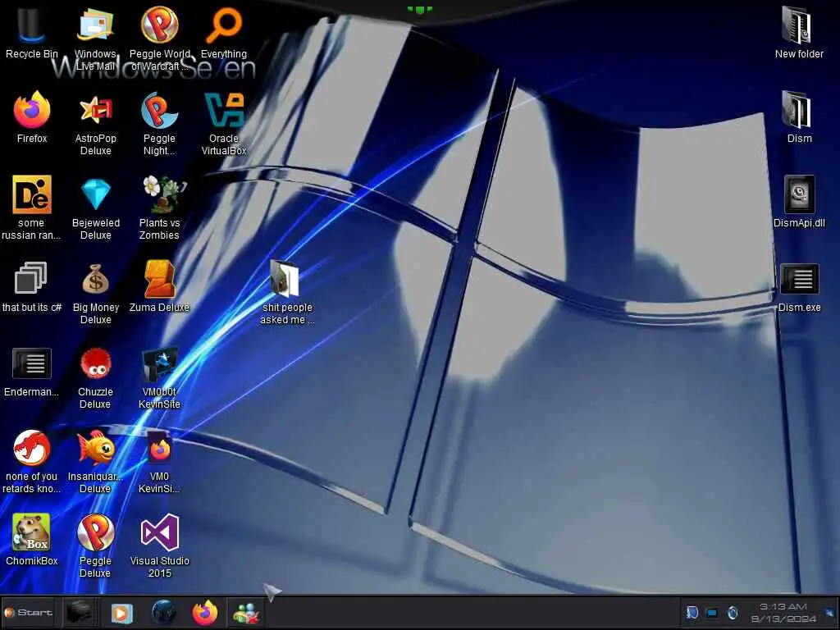Select the 'some russian ran...' De icon

pos(32,194)
